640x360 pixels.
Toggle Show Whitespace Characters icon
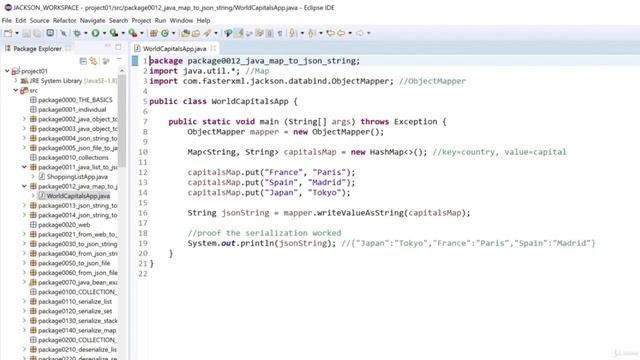click(x=280, y=33)
